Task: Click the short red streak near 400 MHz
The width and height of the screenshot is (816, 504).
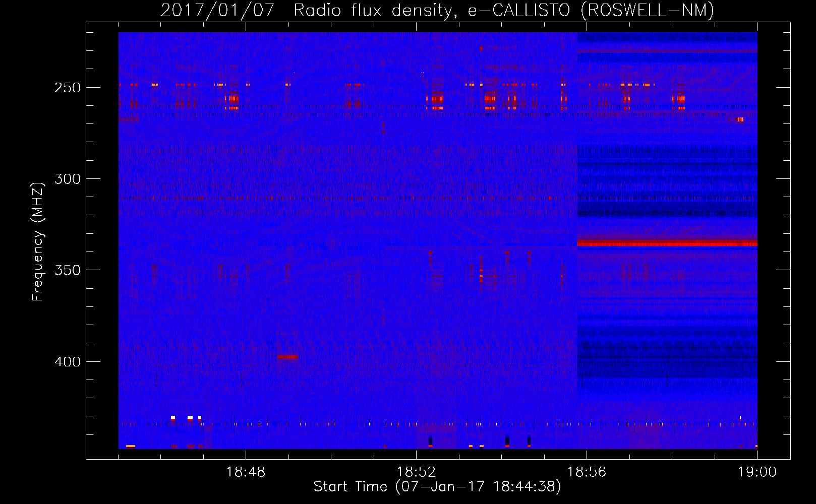Action: [x=287, y=357]
